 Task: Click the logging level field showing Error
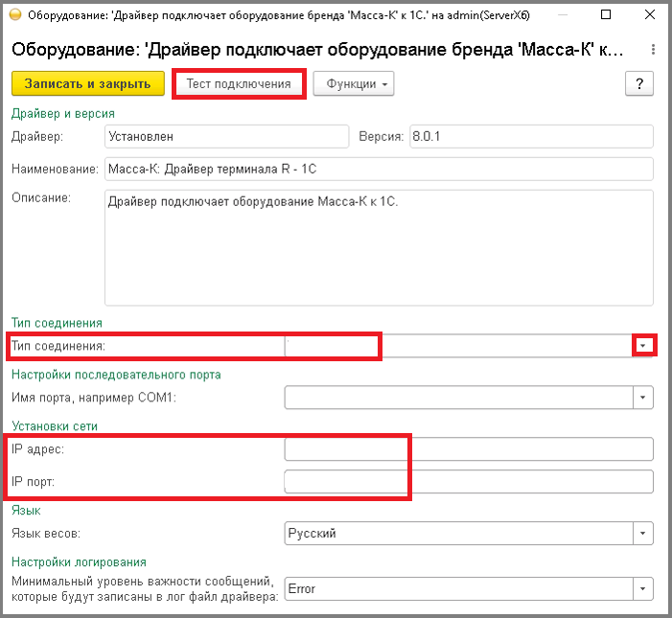[458, 589]
